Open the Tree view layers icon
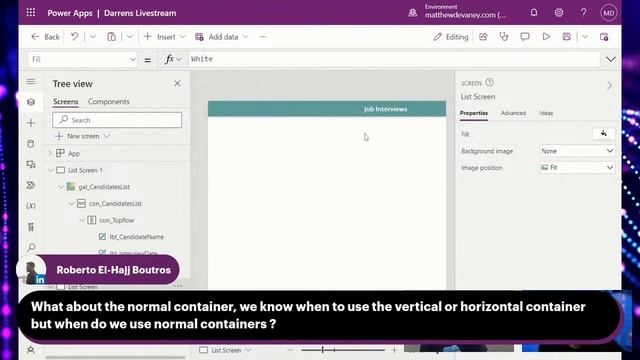 [31, 102]
